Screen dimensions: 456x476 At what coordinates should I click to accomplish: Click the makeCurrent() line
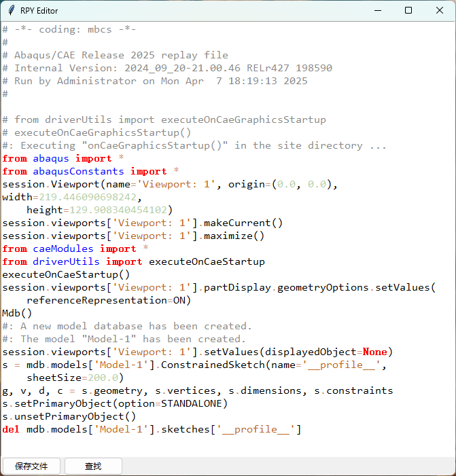(x=143, y=223)
